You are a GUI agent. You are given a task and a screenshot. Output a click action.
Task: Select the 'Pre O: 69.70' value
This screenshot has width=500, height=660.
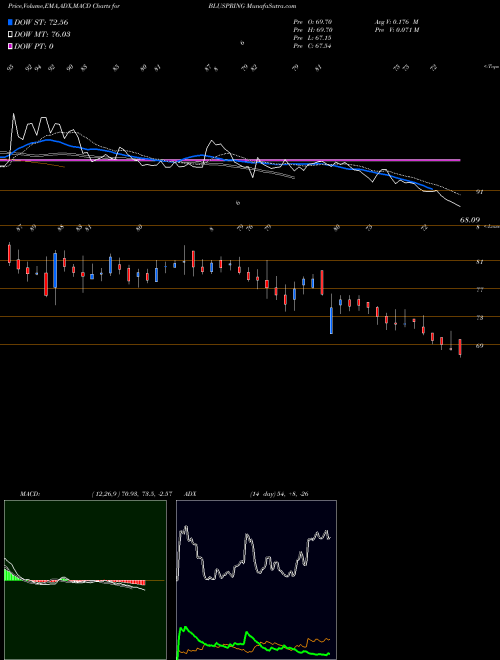point(314,21)
